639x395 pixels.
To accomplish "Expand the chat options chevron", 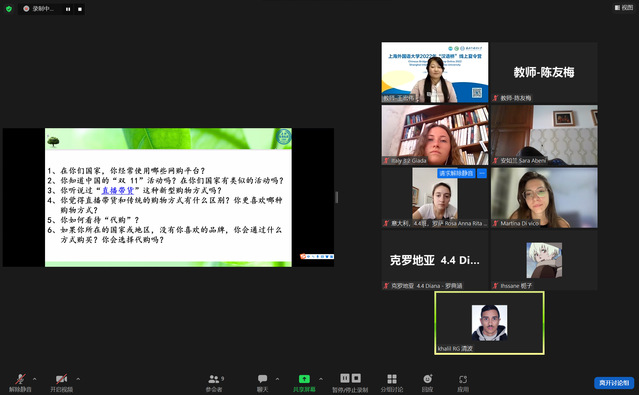I will (x=278, y=379).
